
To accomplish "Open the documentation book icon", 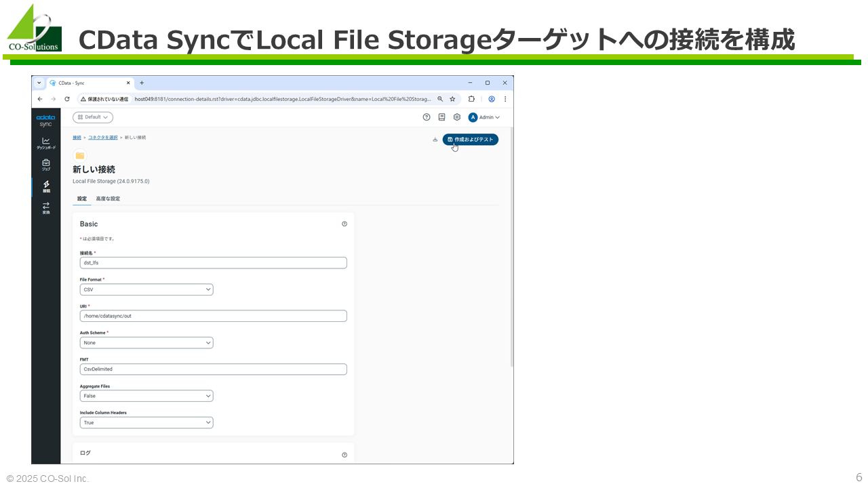I will coord(442,117).
